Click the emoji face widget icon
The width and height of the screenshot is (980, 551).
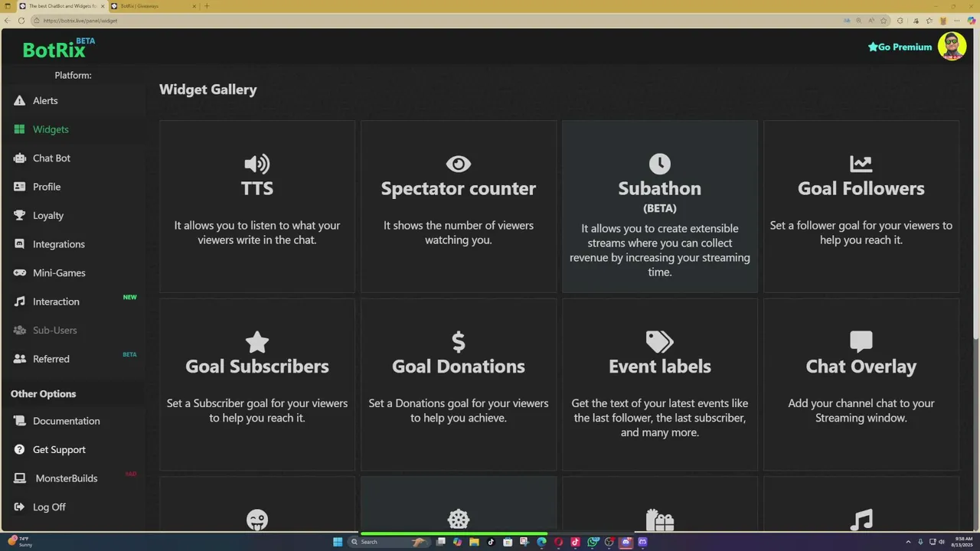tap(256, 520)
